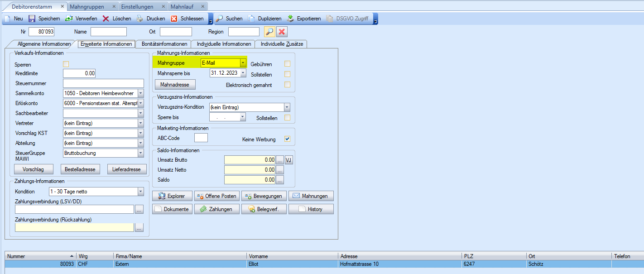Open the Verzugszins-Kondition dropdown
The width and height of the screenshot is (644, 274).
point(287,107)
